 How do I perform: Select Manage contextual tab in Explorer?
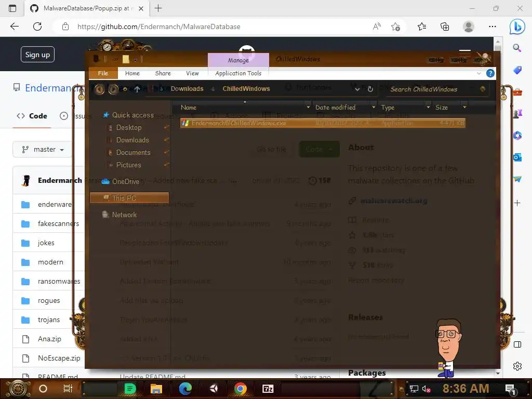pyautogui.click(x=238, y=60)
